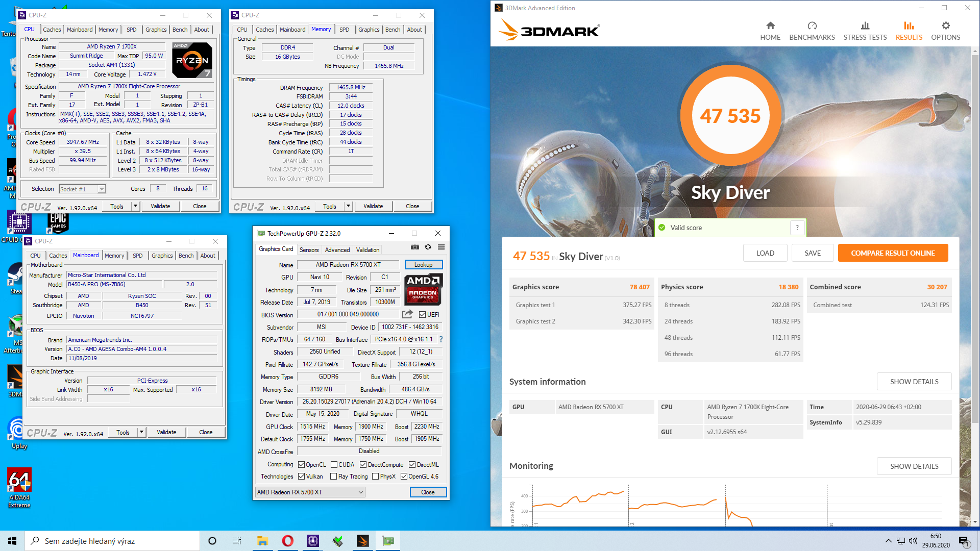Open the AIDA64 Extreme desktop shortcut
The height and width of the screenshot is (551, 980).
(19, 487)
